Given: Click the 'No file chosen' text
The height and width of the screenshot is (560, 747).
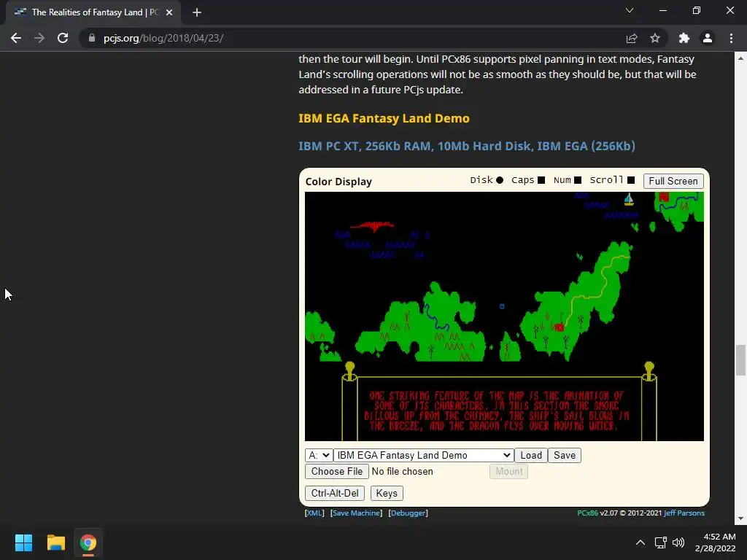Looking at the screenshot, I should (402, 472).
